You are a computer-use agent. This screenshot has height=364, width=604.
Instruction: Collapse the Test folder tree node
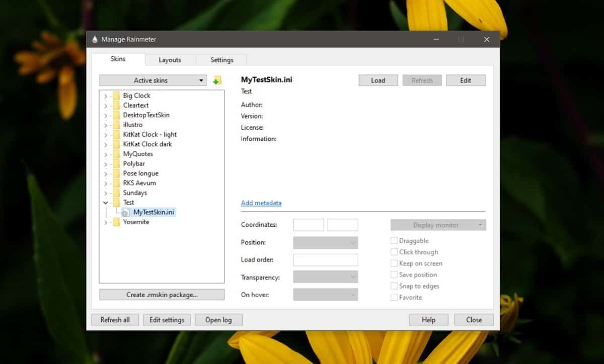coord(106,203)
